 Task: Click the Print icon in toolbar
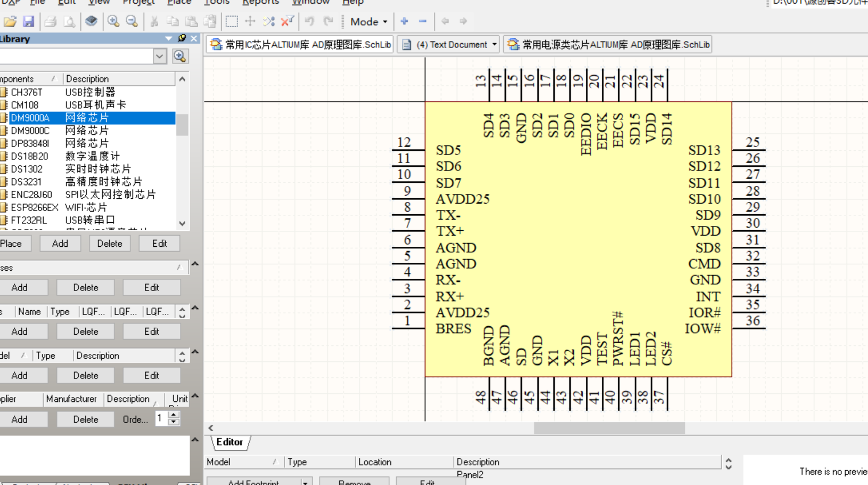(x=51, y=21)
